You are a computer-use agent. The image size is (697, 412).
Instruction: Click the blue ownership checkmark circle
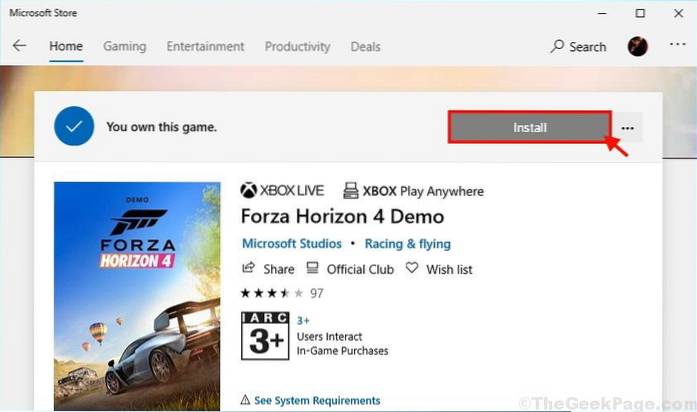point(74,127)
